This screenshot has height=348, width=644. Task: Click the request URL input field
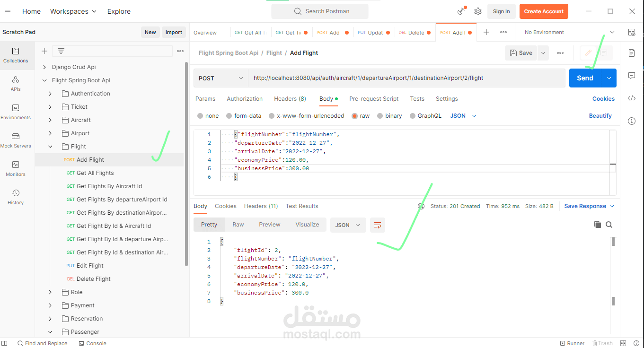[406, 78]
